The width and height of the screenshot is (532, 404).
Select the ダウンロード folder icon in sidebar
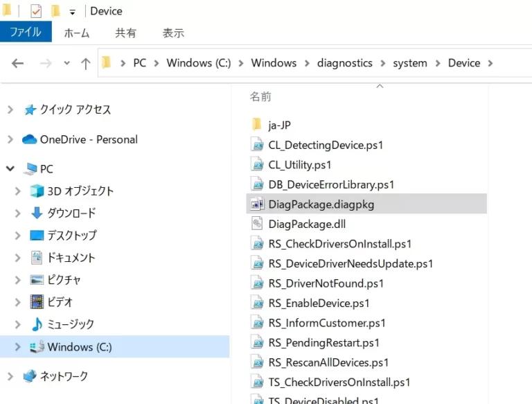[37, 213]
